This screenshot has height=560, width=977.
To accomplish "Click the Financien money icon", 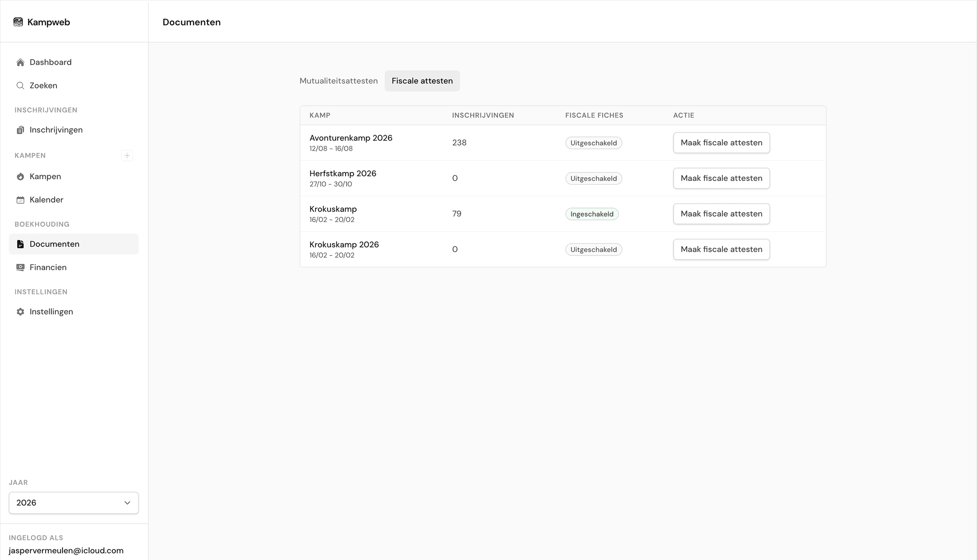I will click(20, 267).
